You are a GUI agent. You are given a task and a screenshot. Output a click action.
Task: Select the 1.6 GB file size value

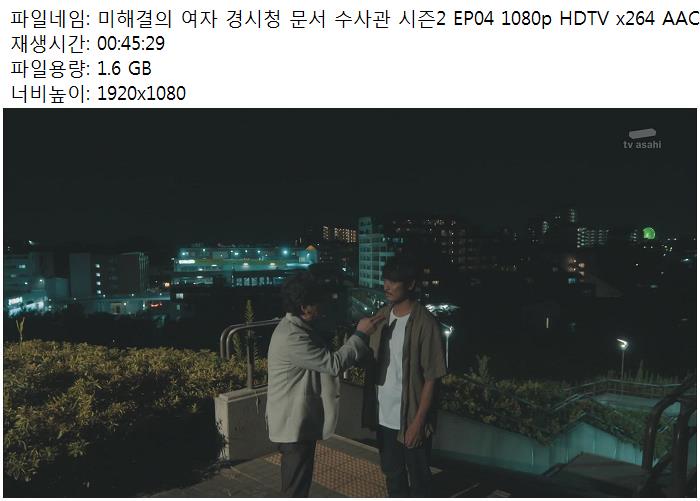point(124,69)
